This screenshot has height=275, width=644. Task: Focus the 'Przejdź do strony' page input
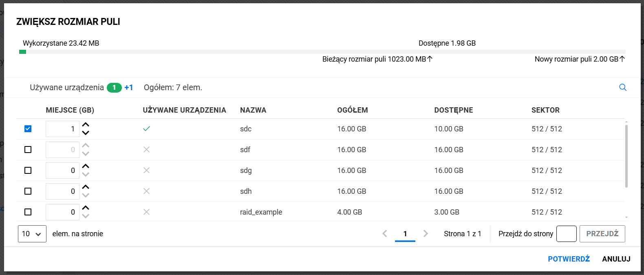[566, 234]
